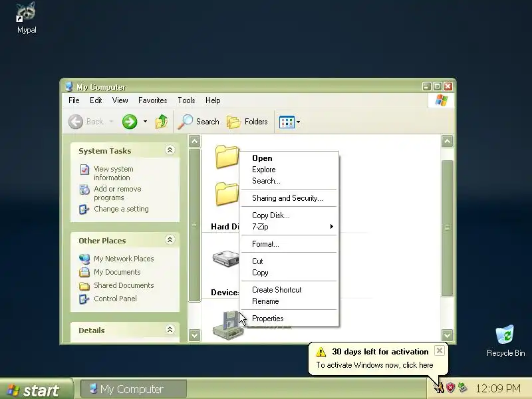The image size is (532, 399).
Task: Collapse the System Tasks panel
Action: click(x=170, y=150)
